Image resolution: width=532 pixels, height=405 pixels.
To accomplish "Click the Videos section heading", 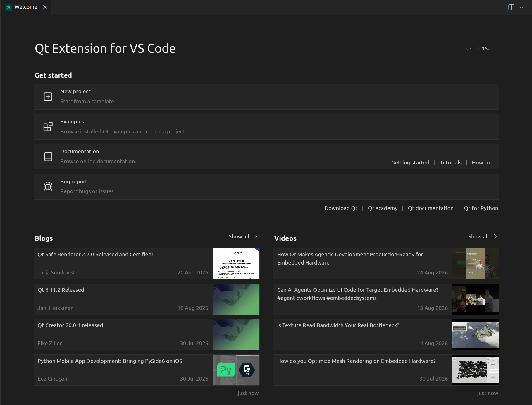I will [285, 238].
